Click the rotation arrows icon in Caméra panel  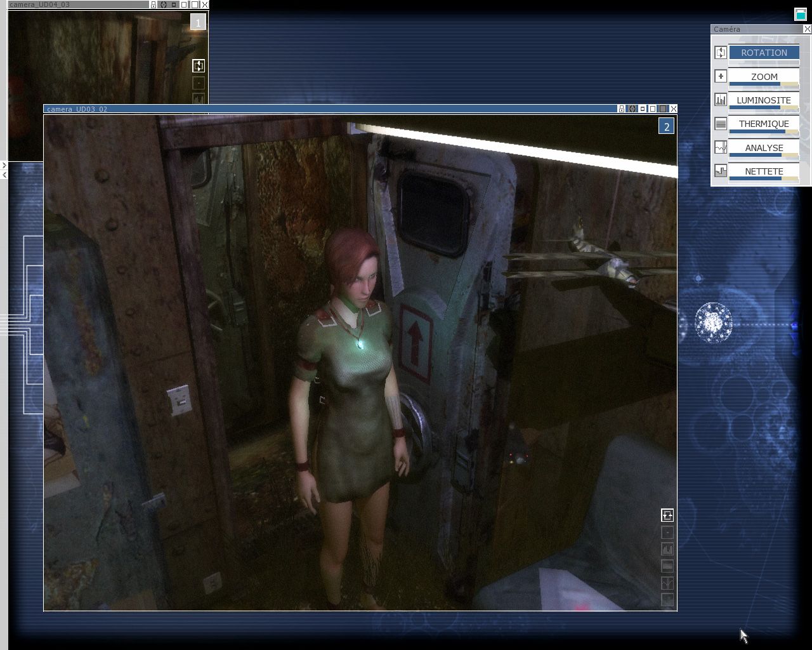pyautogui.click(x=721, y=53)
